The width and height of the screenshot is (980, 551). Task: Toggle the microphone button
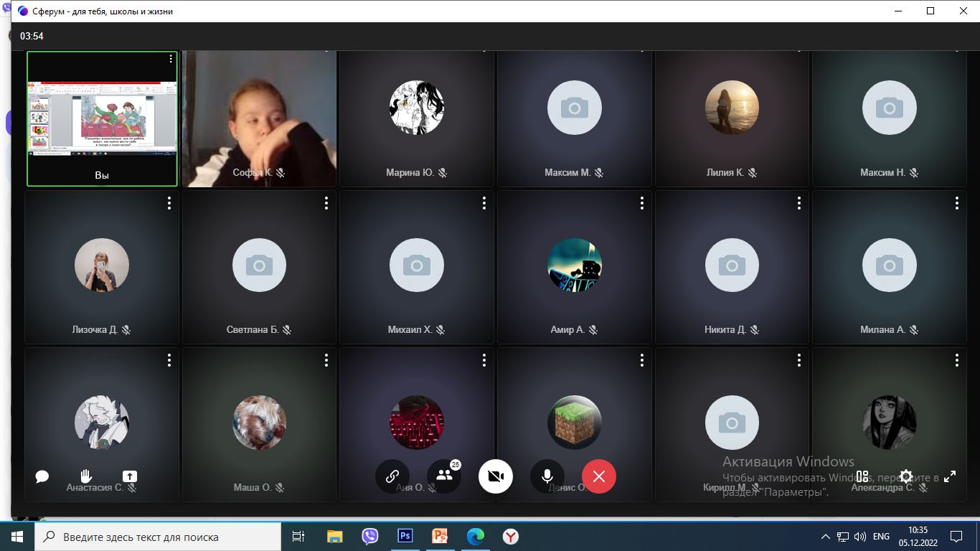[x=547, y=476]
